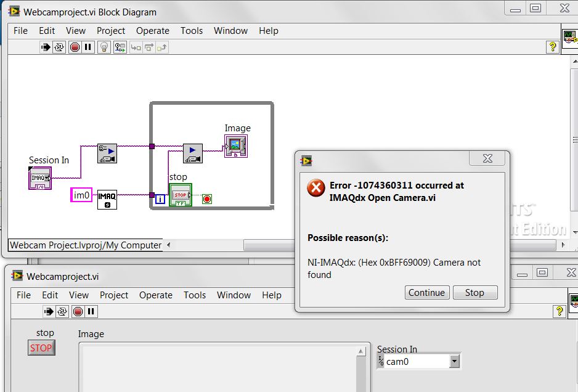Viewport: 578px width, 392px height.
Task: Select the IMAQ Create node
Action: pyautogui.click(x=107, y=200)
